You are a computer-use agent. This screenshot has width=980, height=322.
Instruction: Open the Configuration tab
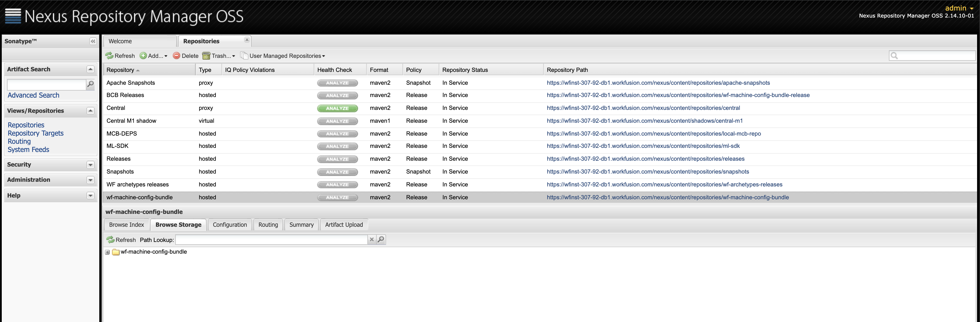[230, 225]
